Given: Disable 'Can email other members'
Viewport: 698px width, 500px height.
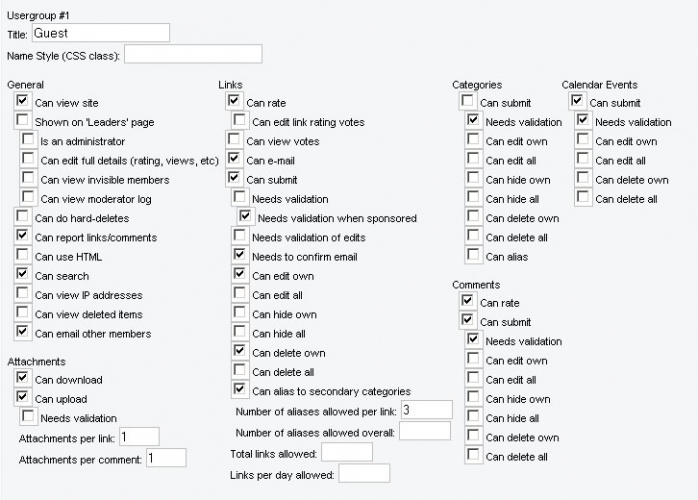Looking at the screenshot, I should point(23,332).
